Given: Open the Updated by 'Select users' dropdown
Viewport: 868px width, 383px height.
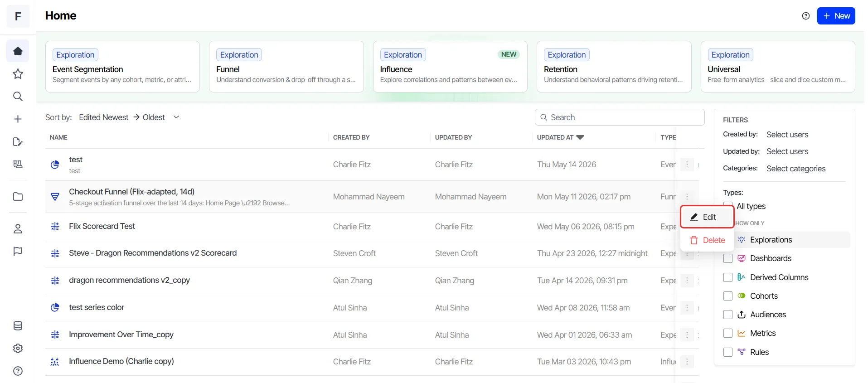Looking at the screenshot, I should tap(787, 151).
